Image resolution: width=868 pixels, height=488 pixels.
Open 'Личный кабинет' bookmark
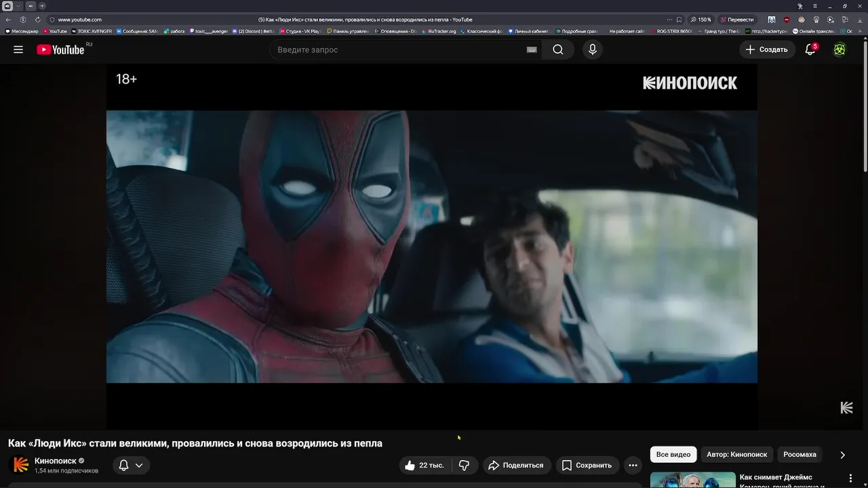coord(528,31)
